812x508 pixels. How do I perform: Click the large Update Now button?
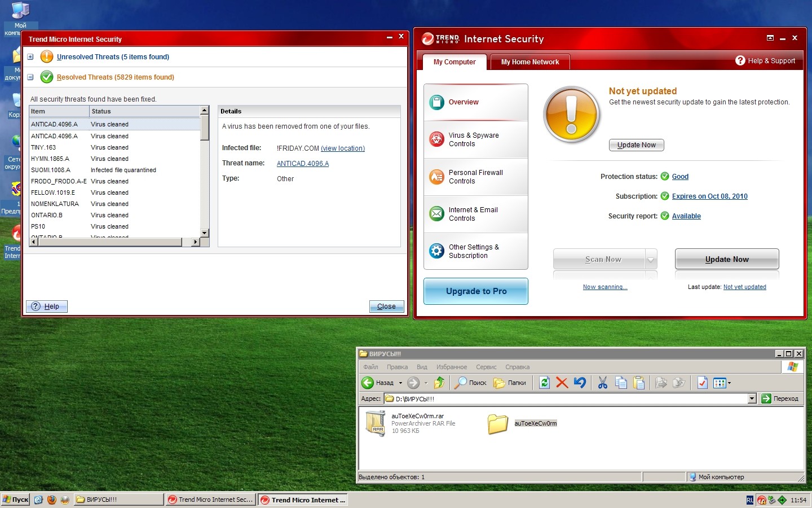click(x=726, y=259)
